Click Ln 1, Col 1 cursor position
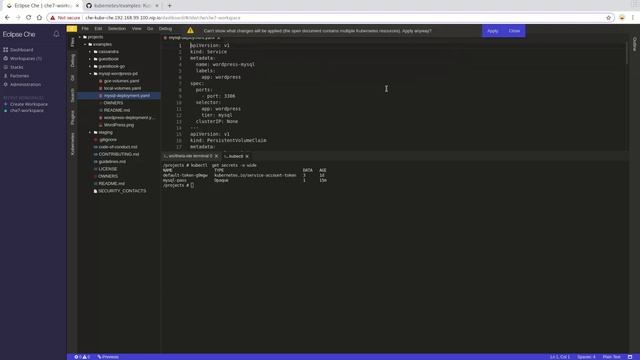This screenshot has width=640, height=360. [560, 357]
